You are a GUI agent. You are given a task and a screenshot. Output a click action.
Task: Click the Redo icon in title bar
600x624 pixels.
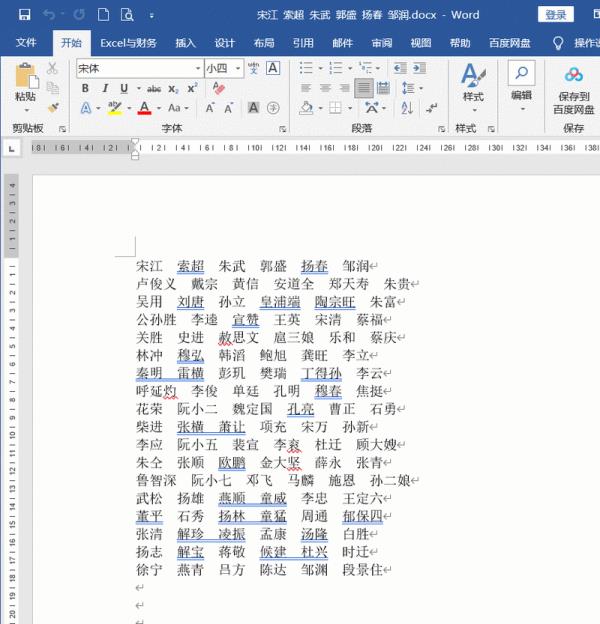[x=79, y=15]
